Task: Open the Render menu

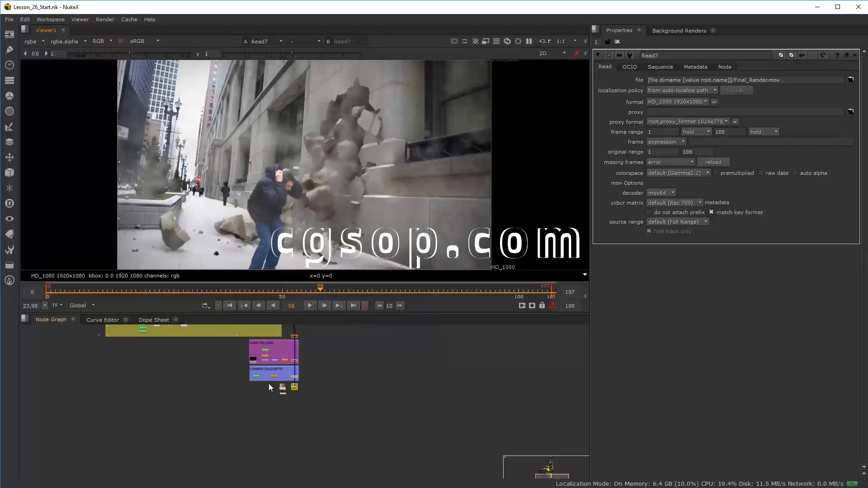Action: [x=105, y=19]
